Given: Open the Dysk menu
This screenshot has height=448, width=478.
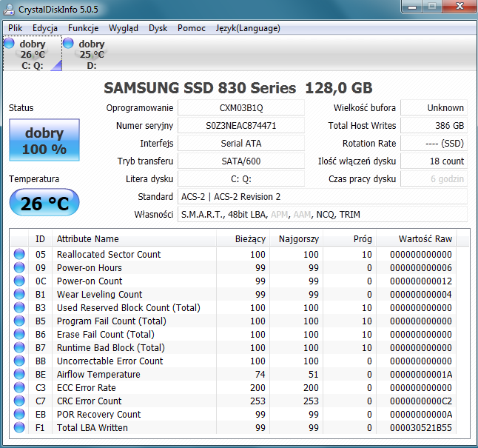Looking at the screenshot, I should 158,28.
